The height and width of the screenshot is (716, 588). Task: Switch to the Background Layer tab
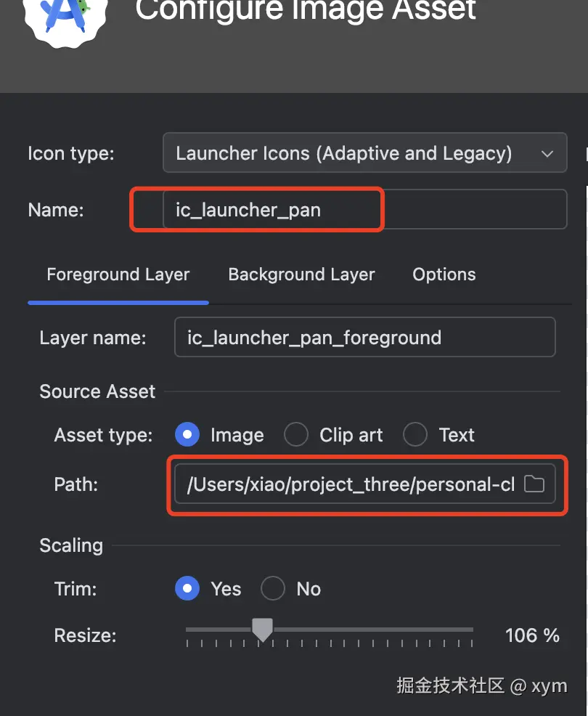(x=301, y=274)
